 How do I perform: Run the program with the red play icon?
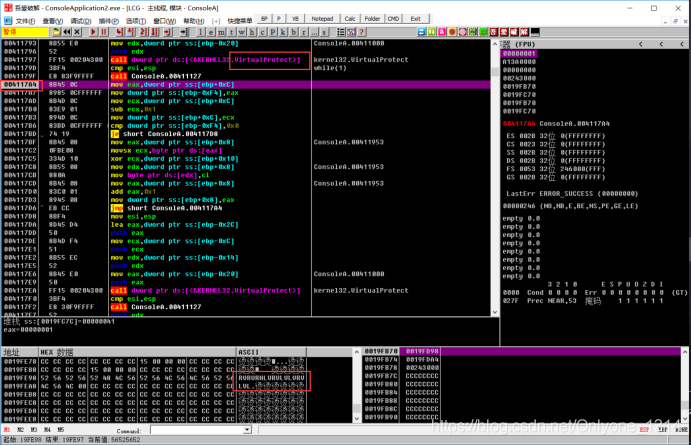coord(93,32)
